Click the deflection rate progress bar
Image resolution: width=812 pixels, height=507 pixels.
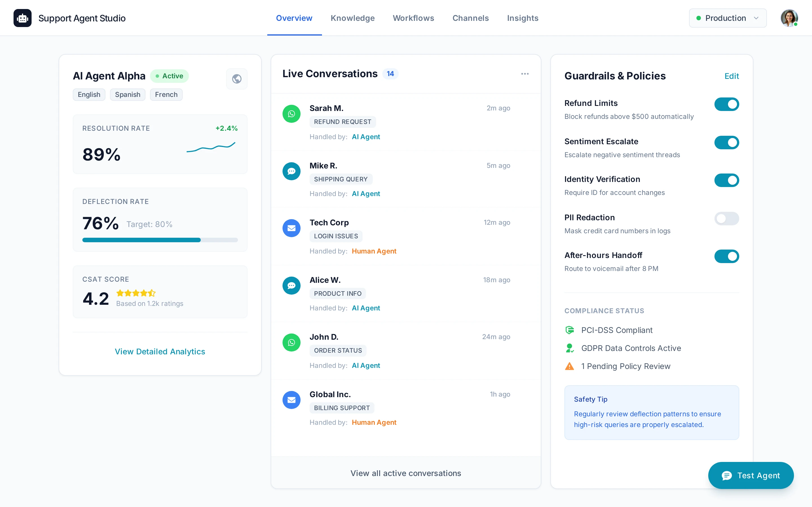160,240
